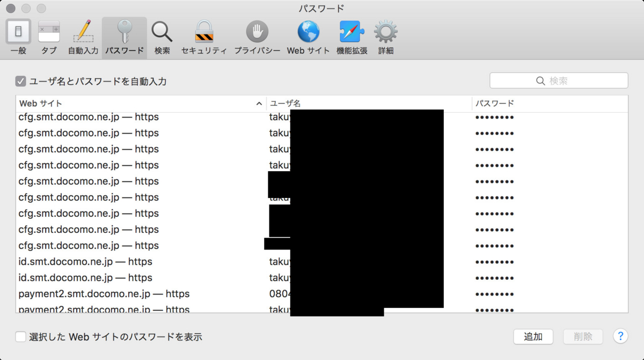Switch to the タブ preferences pane
This screenshot has width=644, height=360.
point(49,37)
